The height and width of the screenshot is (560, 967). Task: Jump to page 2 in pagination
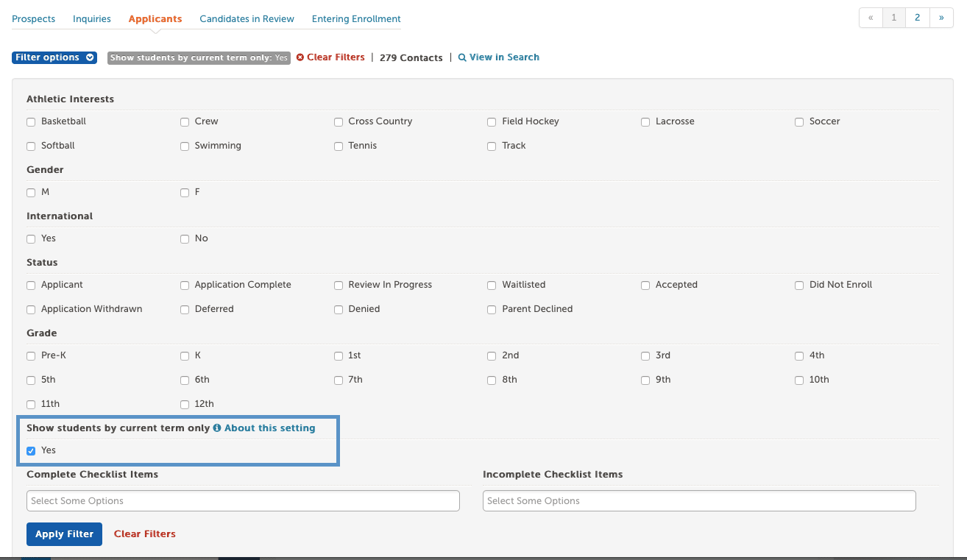(917, 18)
